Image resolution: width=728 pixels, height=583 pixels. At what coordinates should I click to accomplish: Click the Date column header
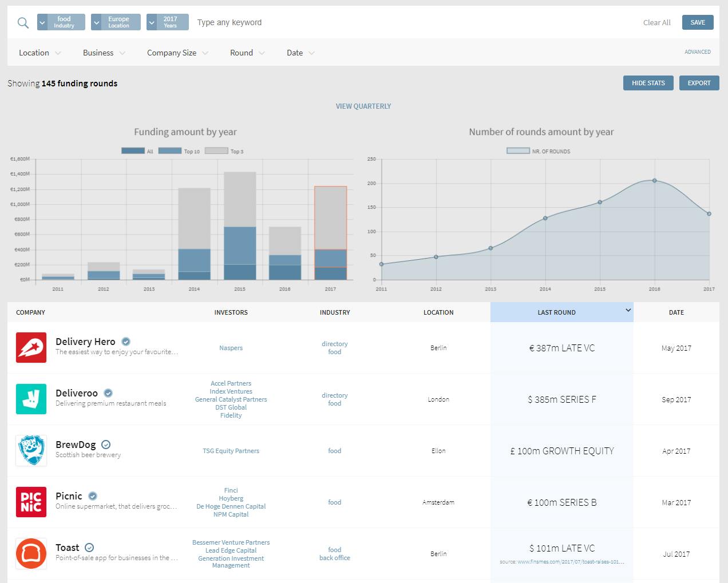pyautogui.click(x=676, y=312)
